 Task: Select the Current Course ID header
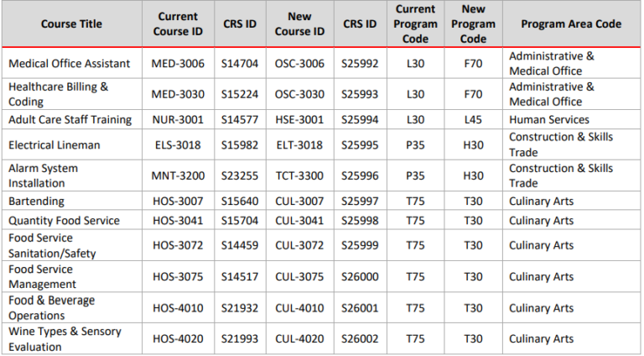click(177, 24)
